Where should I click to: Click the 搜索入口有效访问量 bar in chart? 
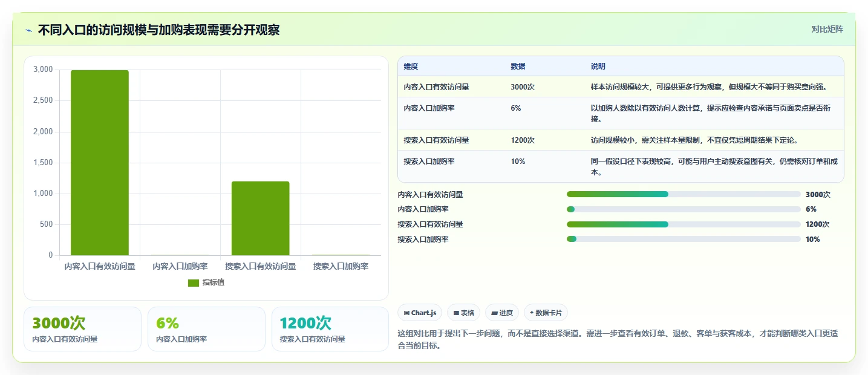click(x=261, y=218)
